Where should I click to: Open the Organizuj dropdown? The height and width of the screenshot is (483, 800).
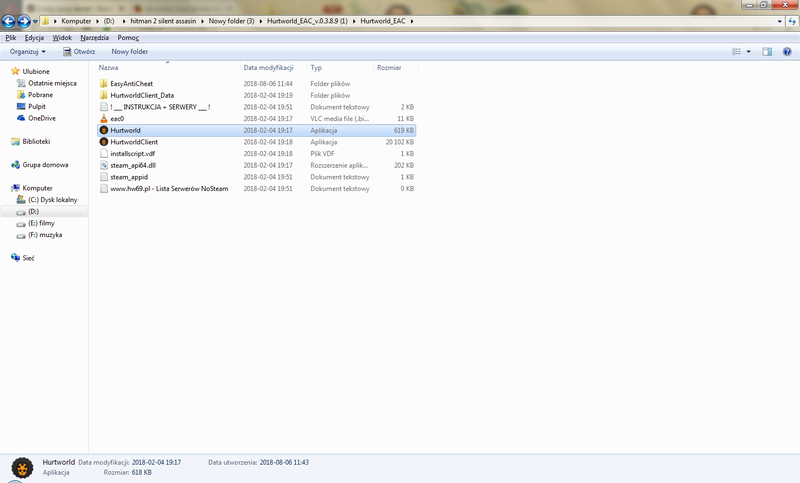(28, 52)
